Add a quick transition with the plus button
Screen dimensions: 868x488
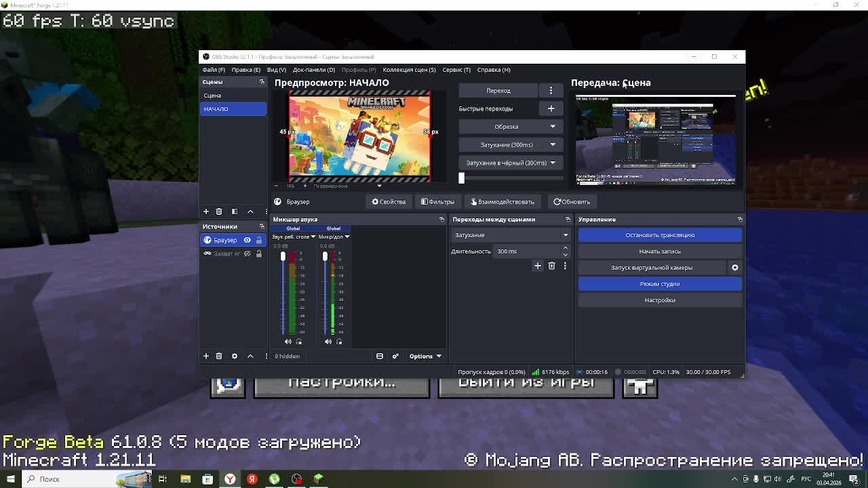click(x=551, y=108)
